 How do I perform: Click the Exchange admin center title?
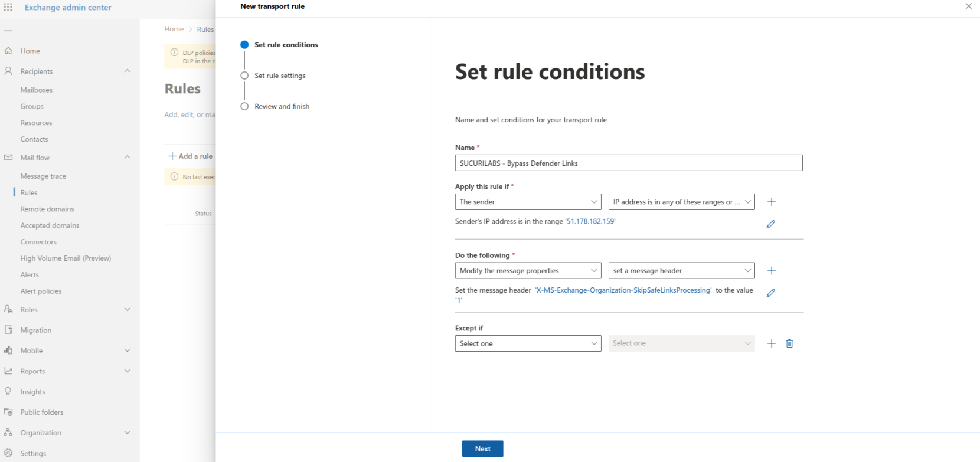coord(68,7)
